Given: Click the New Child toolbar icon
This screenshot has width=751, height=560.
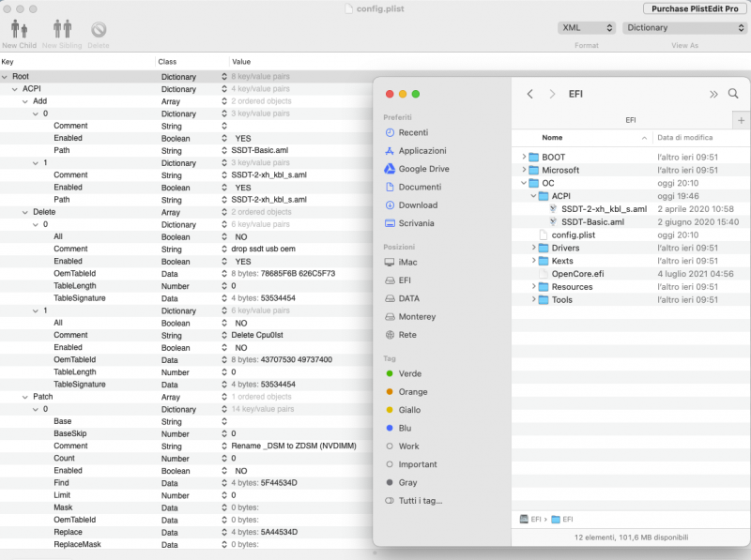Looking at the screenshot, I should [19, 31].
